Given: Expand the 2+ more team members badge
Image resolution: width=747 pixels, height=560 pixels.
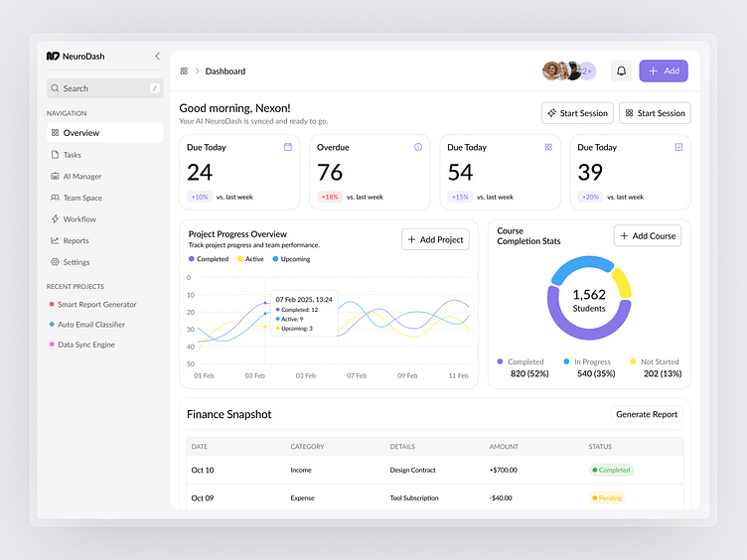Looking at the screenshot, I should click(587, 70).
